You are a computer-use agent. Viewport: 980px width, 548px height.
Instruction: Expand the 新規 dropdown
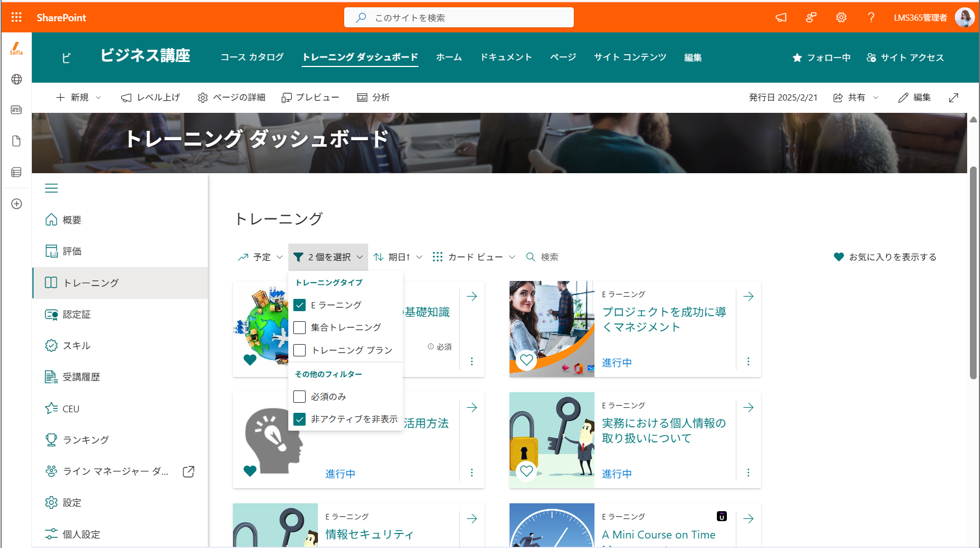[x=79, y=98]
